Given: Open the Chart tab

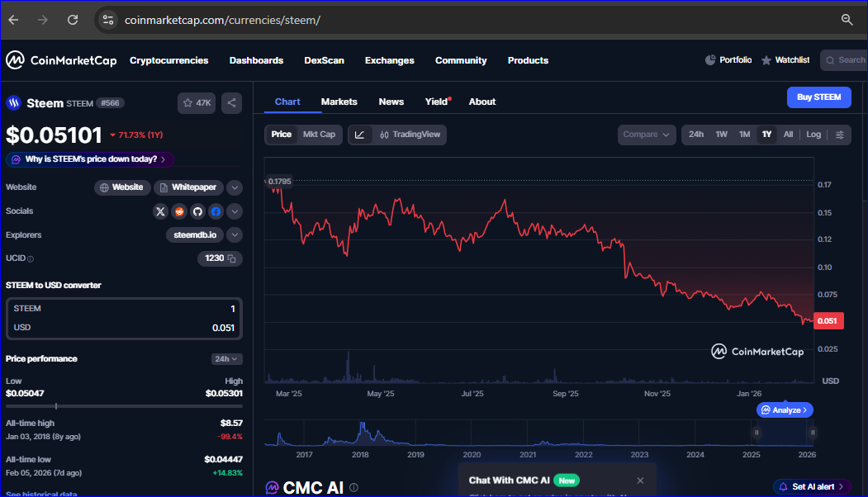Looking at the screenshot, I should pos(287,102).
